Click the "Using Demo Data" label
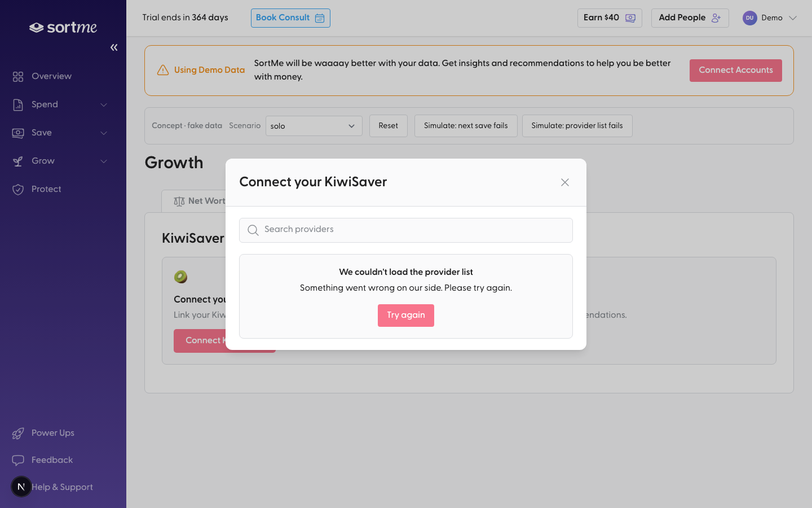The width and height of the screenshot is (812, 508). (x=209, y=70)
